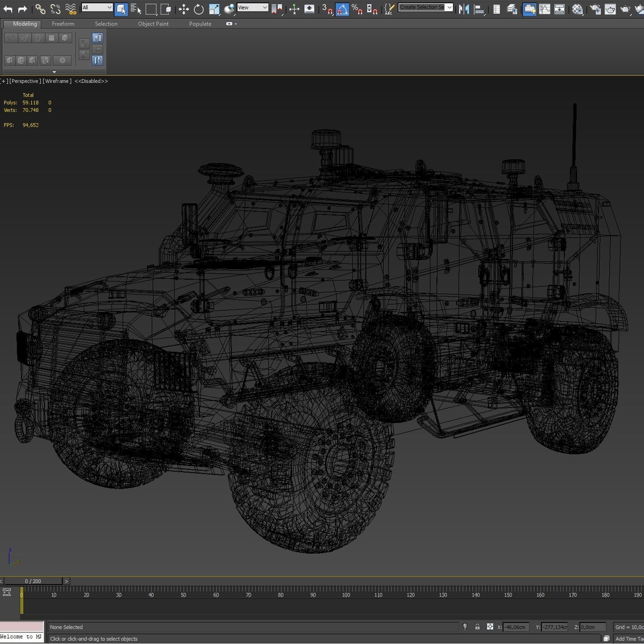Undo the last action
This screenshot has height=644, width=644.
[8, 8]
